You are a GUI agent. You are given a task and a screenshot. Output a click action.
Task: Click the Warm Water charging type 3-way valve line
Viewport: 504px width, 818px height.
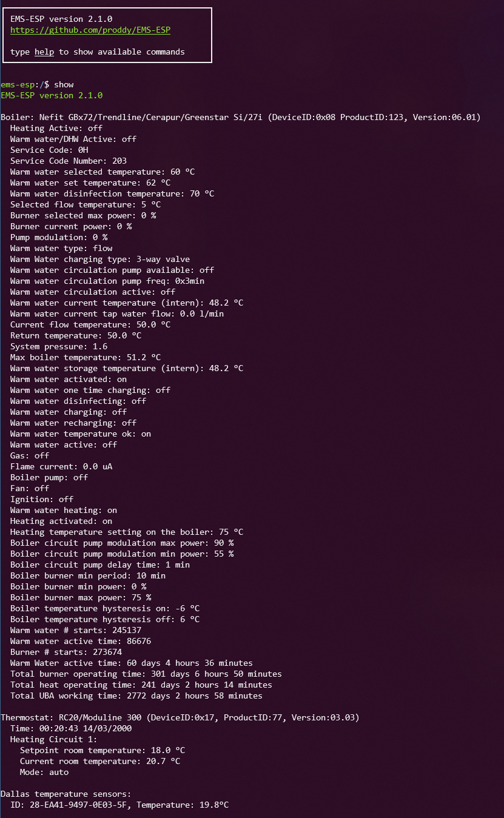(x=100, y=259)
